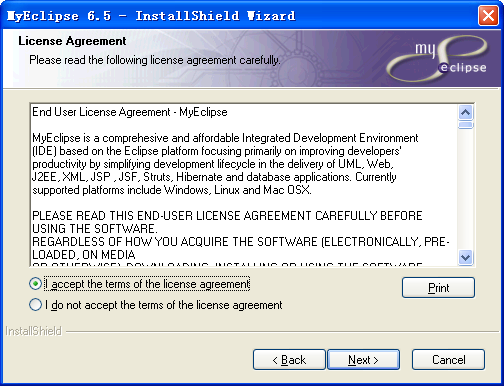Viewport: 504px width, 386px height.
Task: Click "Please read the following license agreement carefully"
Action: [155, 60]
